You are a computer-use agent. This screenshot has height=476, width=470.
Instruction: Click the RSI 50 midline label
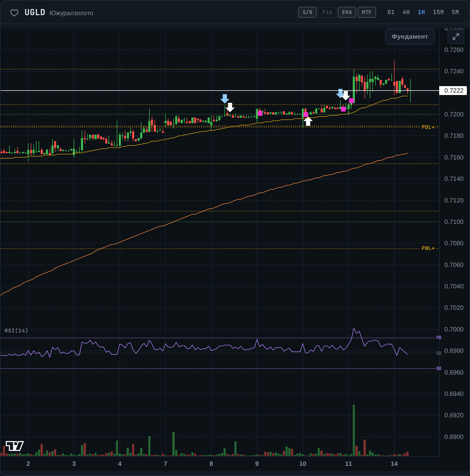click(x=439, y=353)
